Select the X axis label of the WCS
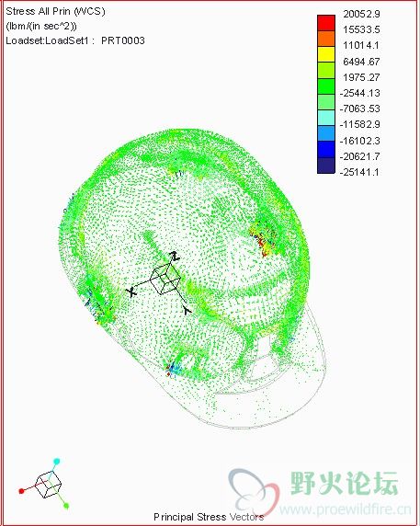The width and height of the screenshot is (420, 526). pyautogui.click(x=132, y=292)
